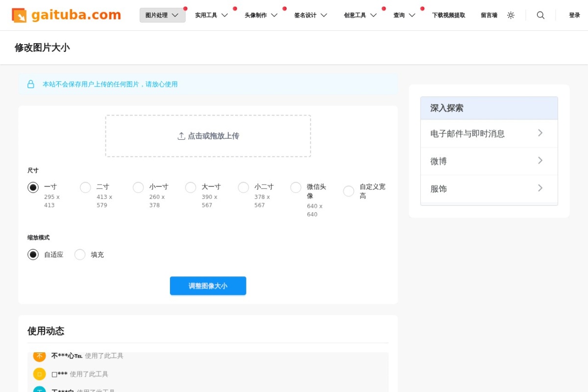Screen dimensions: 588x392
Task: Expand 电子邮件与即时消息 chevron
Action: pos(540,133)
